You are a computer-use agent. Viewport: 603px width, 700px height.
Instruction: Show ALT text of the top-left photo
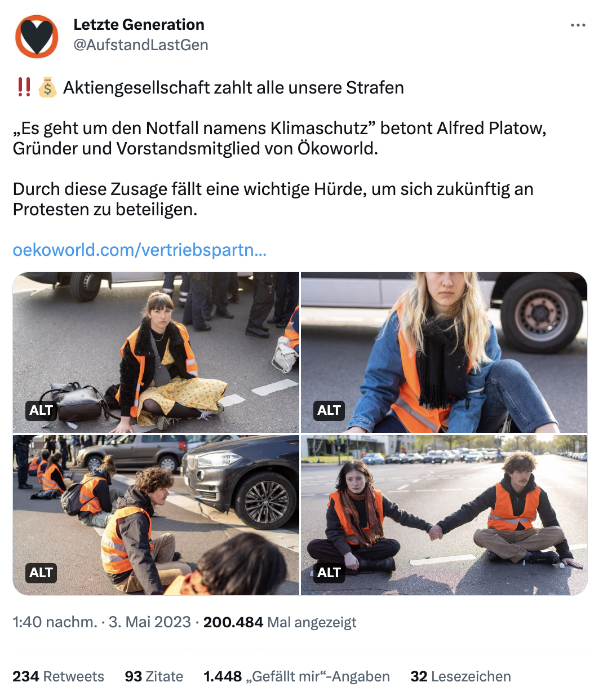(41, 410)
